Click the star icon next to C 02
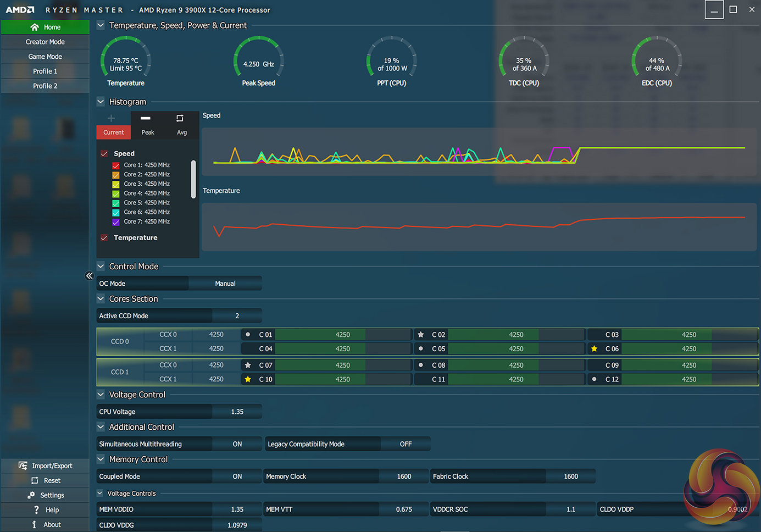The height and width of the screenshot is (532, 761). (x=421, y=335)
